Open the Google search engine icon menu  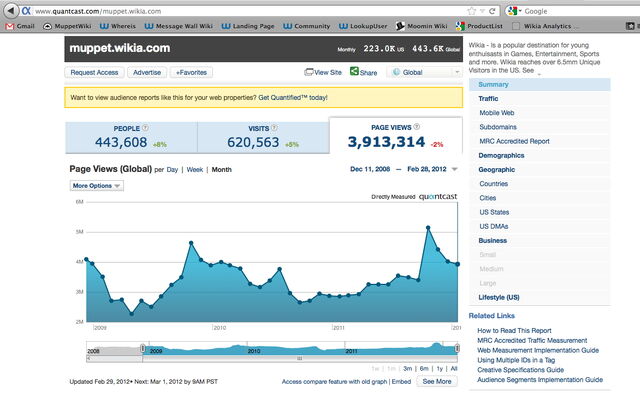[x=513, y=11]
